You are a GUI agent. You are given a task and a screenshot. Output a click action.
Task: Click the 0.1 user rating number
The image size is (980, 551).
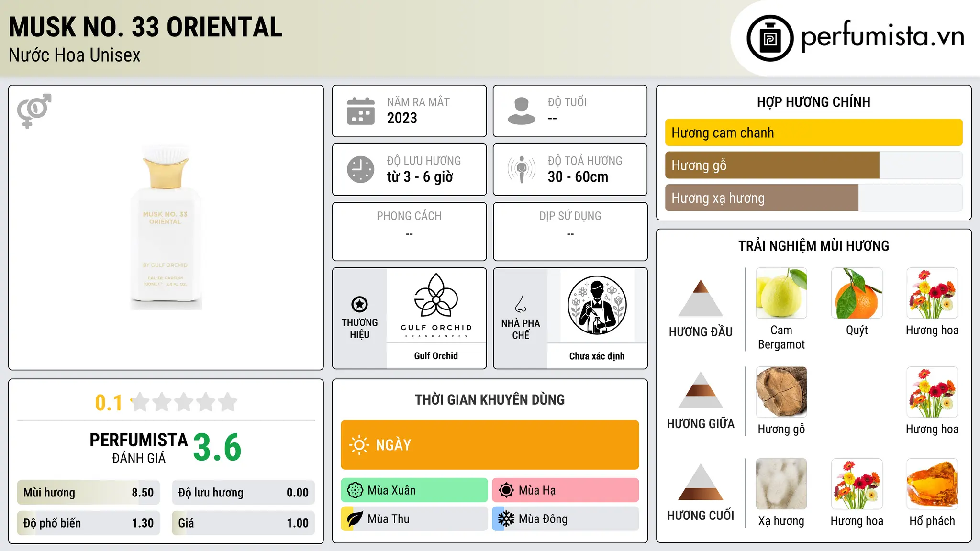point(109,403)
